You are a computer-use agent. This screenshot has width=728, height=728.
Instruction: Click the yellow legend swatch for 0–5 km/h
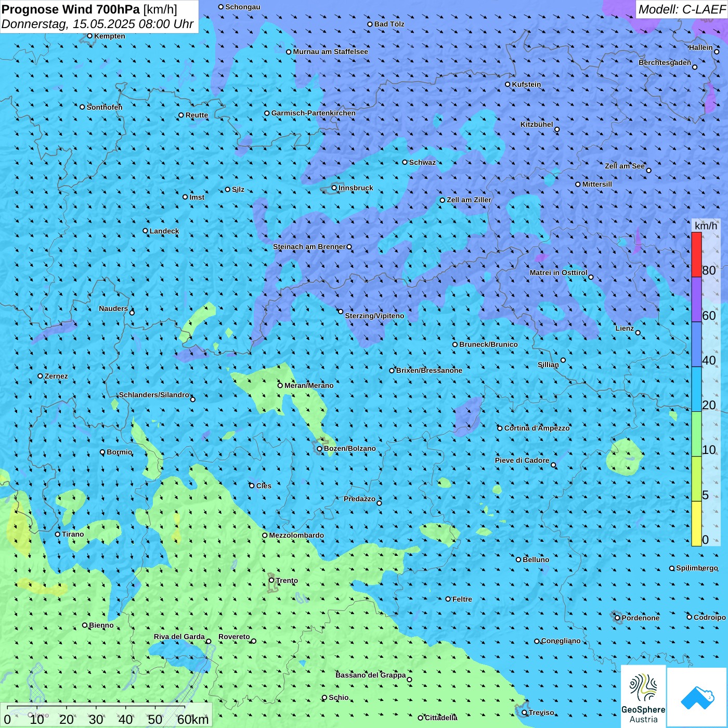(696, 524)
